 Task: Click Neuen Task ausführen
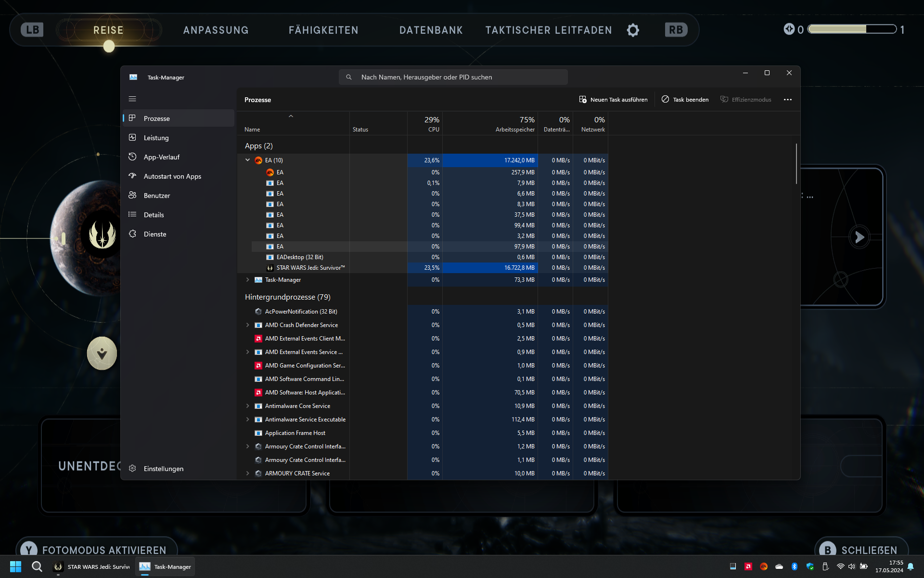pyautogui.click(x=613, y=99)
